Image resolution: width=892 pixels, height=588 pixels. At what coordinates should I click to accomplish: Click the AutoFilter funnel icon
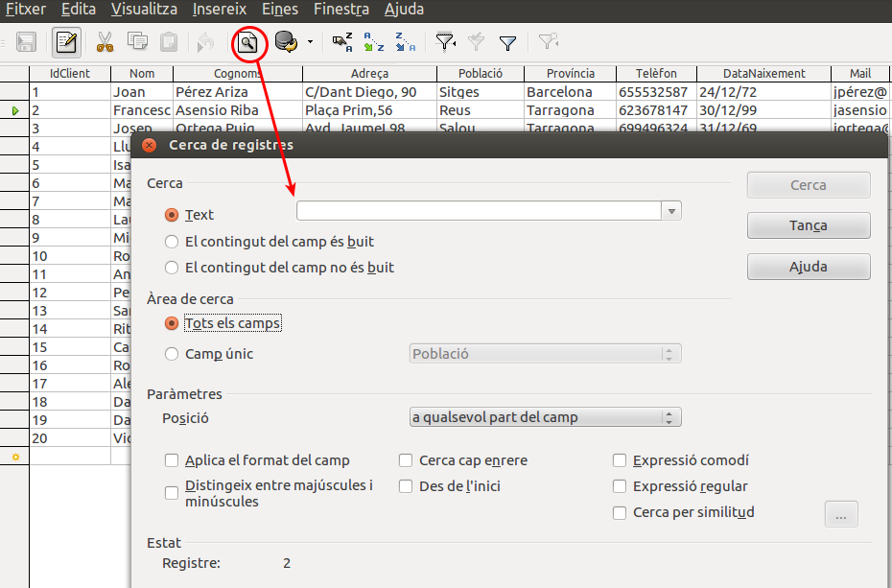pos(445,42)
